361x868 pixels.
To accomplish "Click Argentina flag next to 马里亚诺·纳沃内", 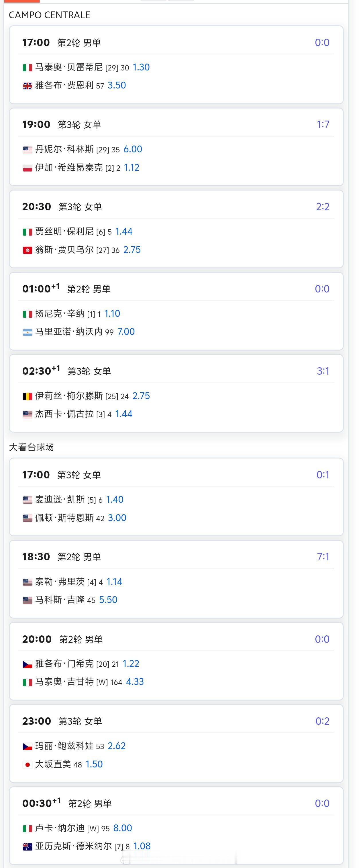I will [x=27, y=332].
